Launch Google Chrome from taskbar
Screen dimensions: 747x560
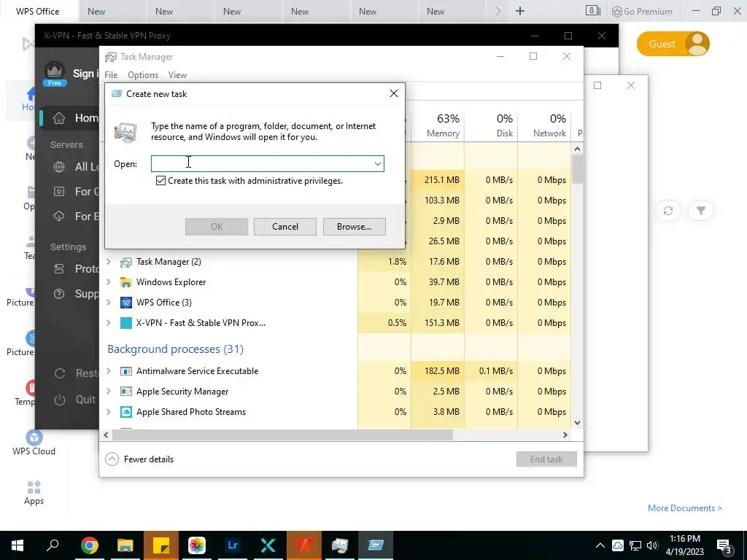coord(89,545)
